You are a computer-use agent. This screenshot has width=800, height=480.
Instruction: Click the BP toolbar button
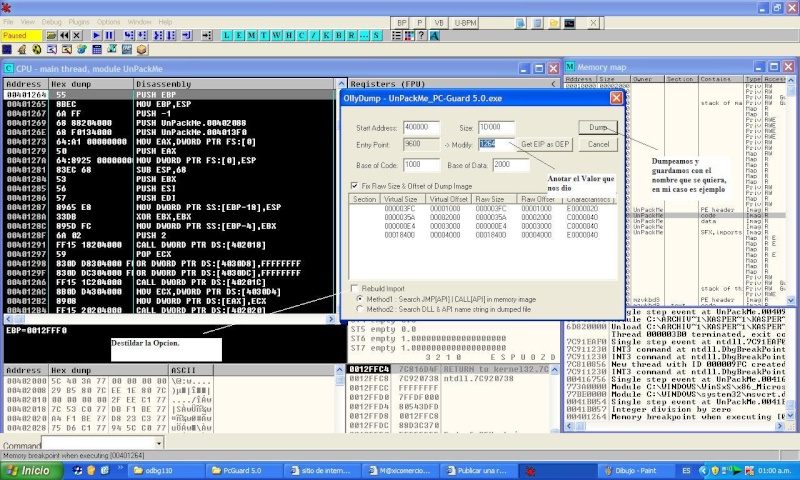coord(402,23)
